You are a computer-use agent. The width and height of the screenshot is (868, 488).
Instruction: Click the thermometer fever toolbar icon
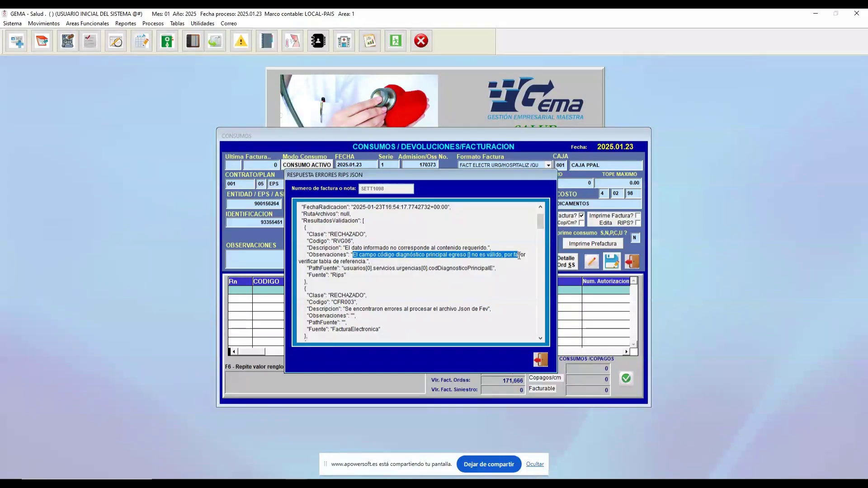[x=292, y=41]
